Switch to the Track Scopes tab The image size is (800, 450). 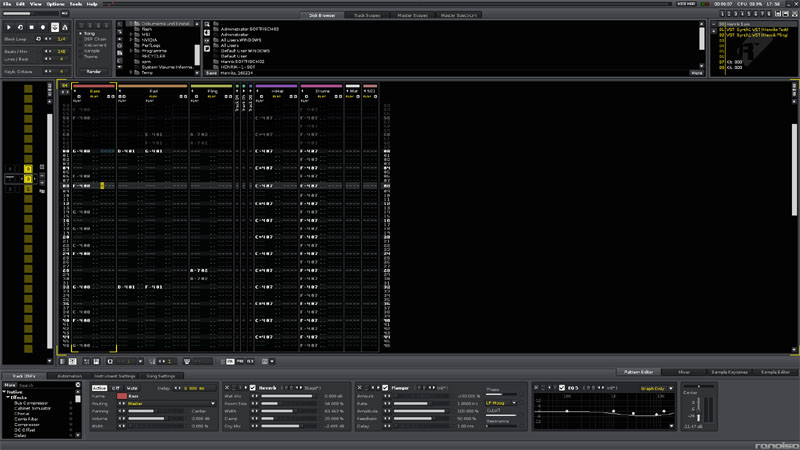pos(367,15)
